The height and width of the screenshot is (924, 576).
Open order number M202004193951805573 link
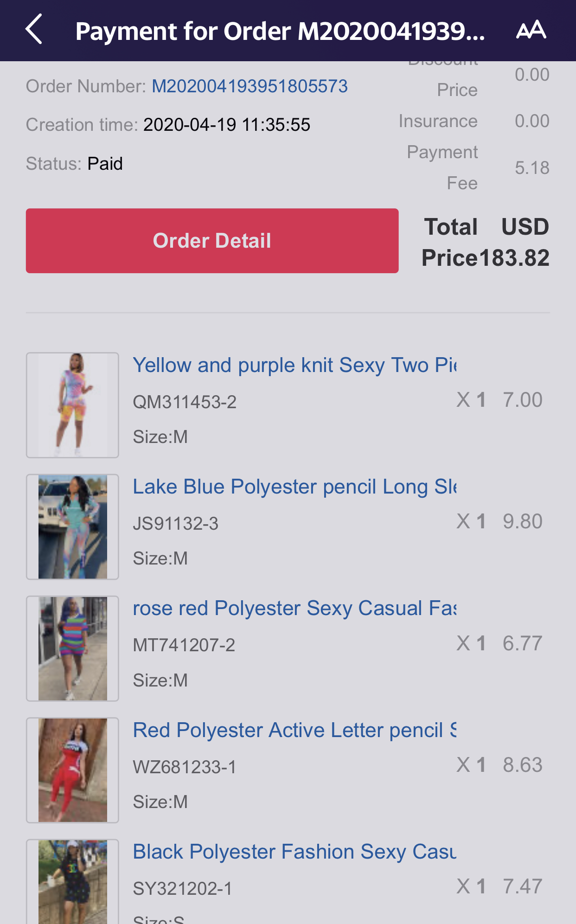pos(250,86)
